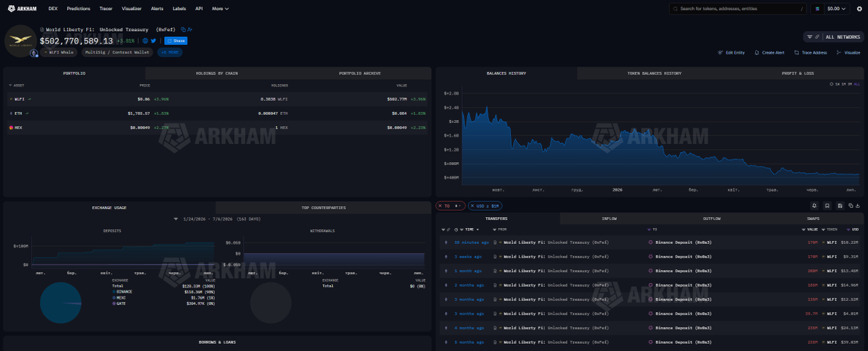Click the HEX token icon in portfolio
Image resolution: width=868 pixels, height=351 pixels.
[x=11, y=127]
